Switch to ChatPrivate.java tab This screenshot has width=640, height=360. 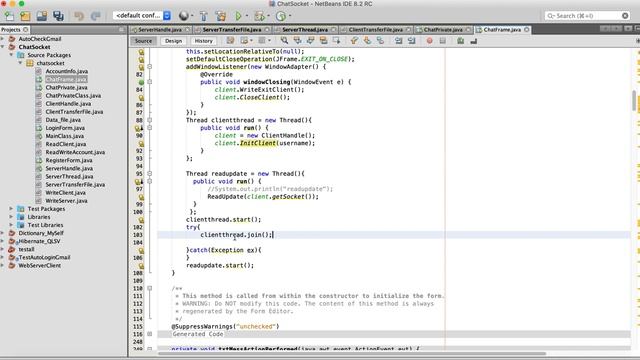(443, 30)
